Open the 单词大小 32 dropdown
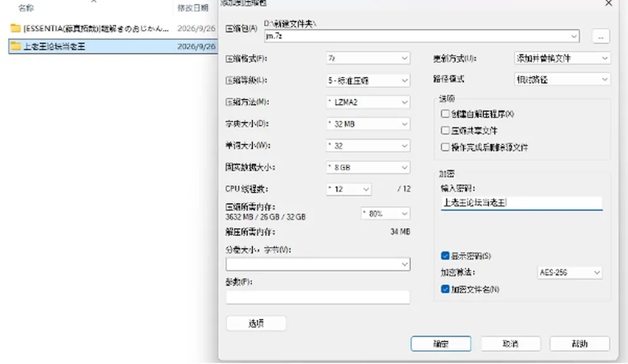Screen dimensions: 628x364 click(368, 146)
